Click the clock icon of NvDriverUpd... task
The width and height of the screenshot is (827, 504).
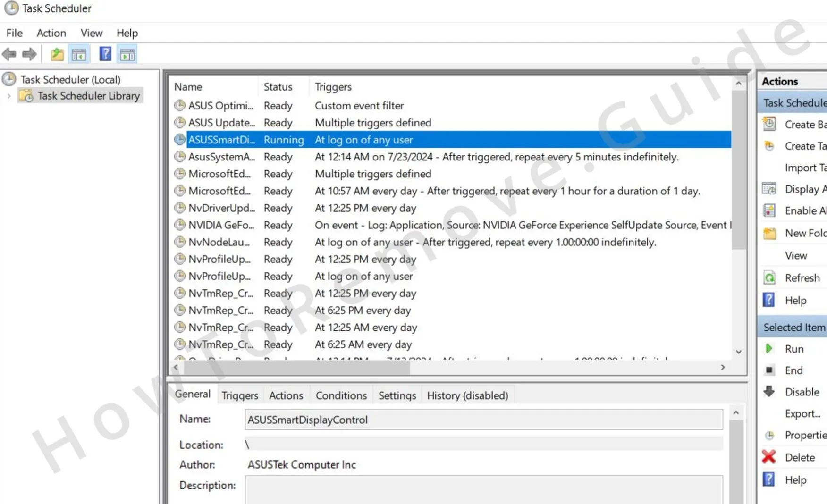click(179, 208)
